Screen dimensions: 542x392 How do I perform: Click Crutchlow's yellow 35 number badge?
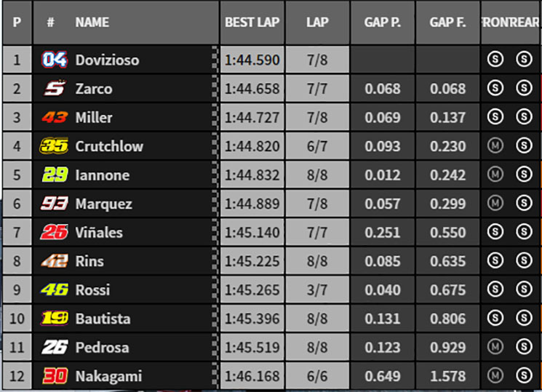point(54,146)
